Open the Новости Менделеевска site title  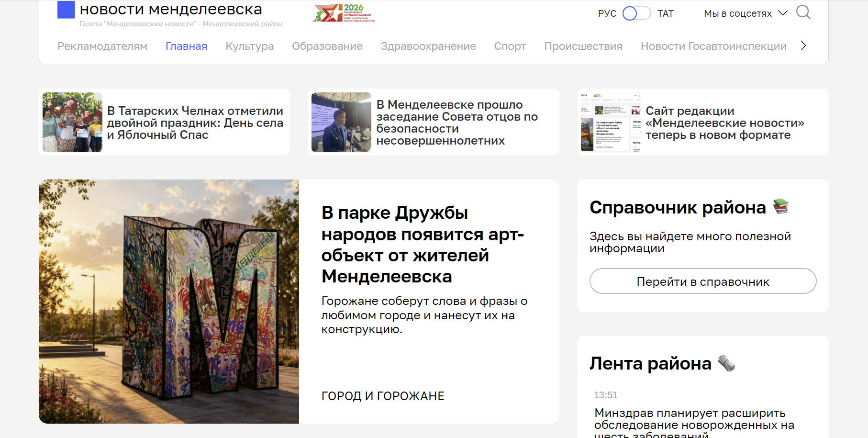click(x=171, y=9)
